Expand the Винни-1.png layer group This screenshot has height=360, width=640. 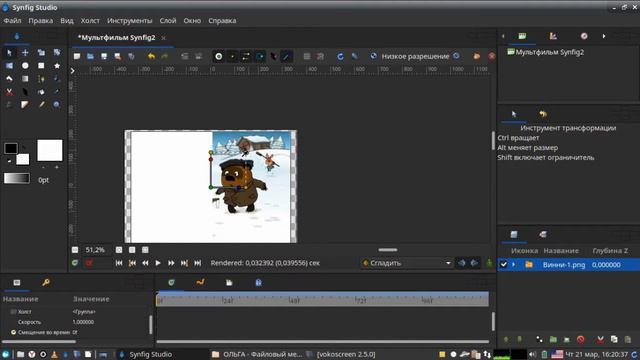[x=513, y=264]
